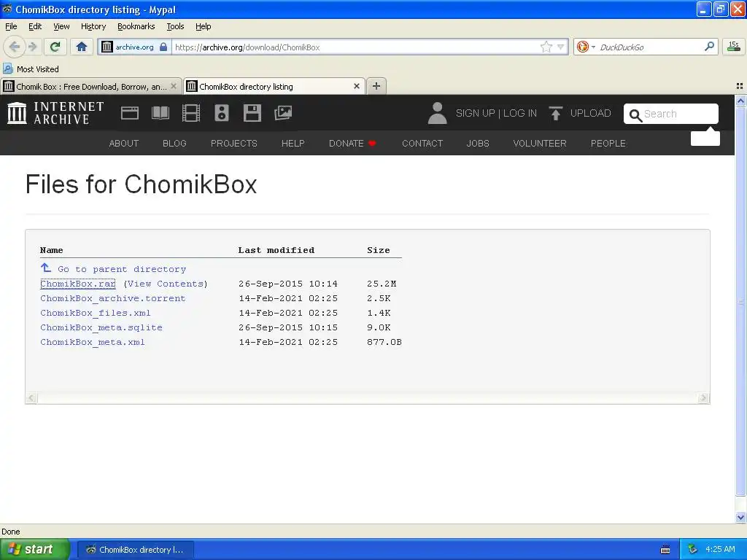Close the Chomik Box Free Download tab

(174, 86)
